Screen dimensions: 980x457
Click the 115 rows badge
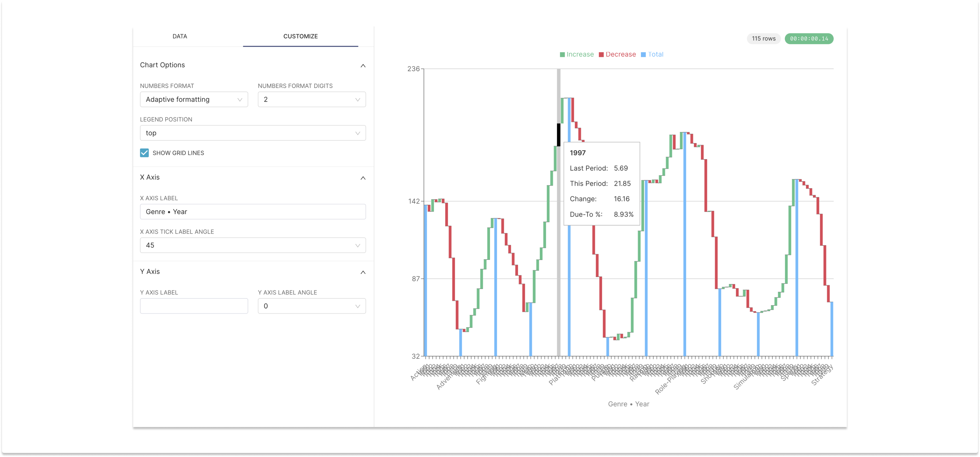point(763,38)
